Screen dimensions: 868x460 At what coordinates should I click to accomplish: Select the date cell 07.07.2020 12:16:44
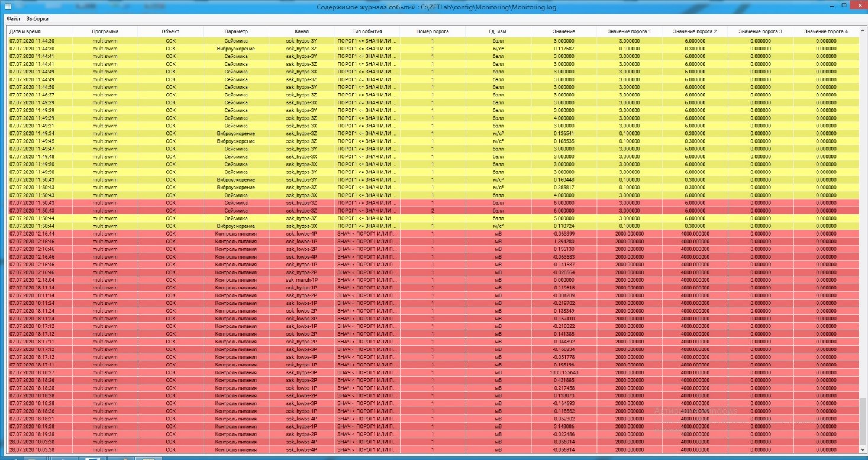[x=39, y=233]
